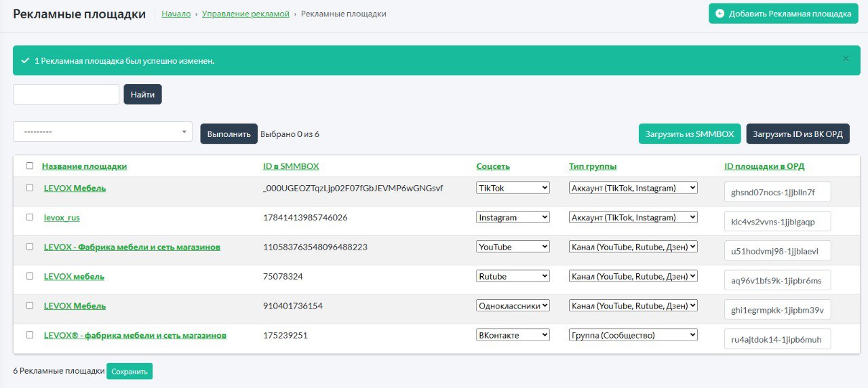This screenshot has height=388, width=868.
Task: Check the Одноклассники LEVOX Мебель row checkbox
Action: coord(29,305)
